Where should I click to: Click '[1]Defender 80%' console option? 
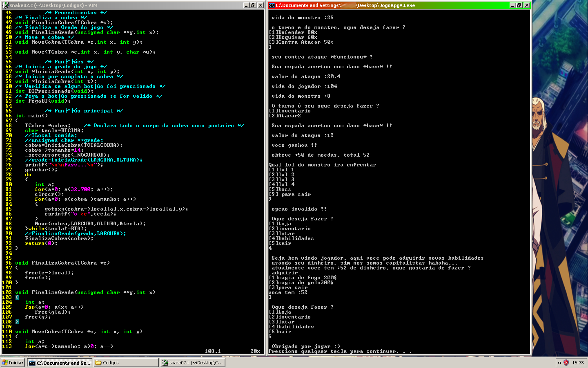(x=293, y=32)
